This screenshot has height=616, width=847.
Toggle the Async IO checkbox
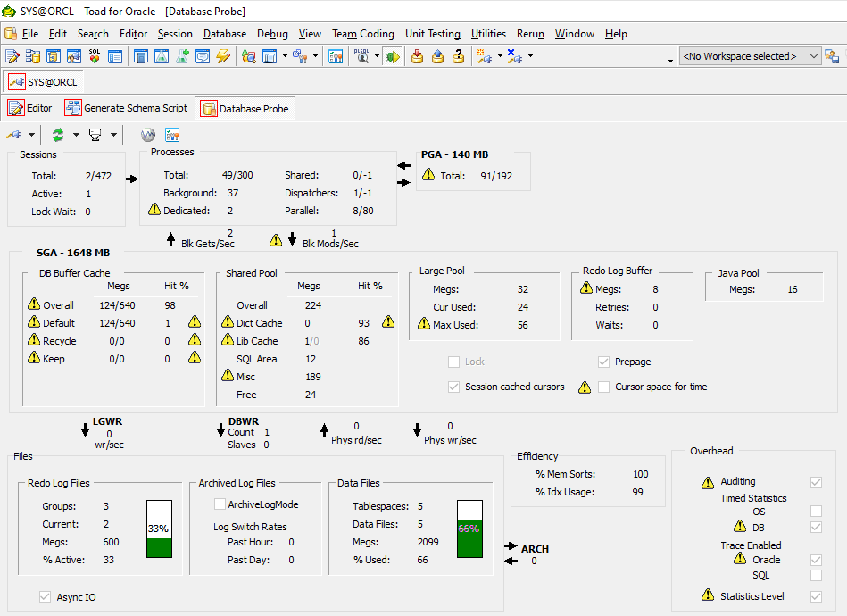click(x=45, y=596)
